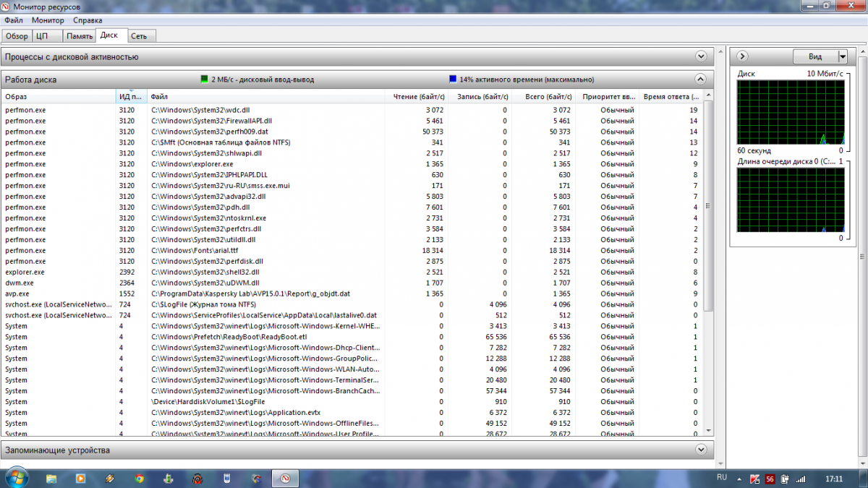Click the green disk I/O legend square
Image resolution: width=868 pixels, height=488 pixels.
[x=205, y=80]
